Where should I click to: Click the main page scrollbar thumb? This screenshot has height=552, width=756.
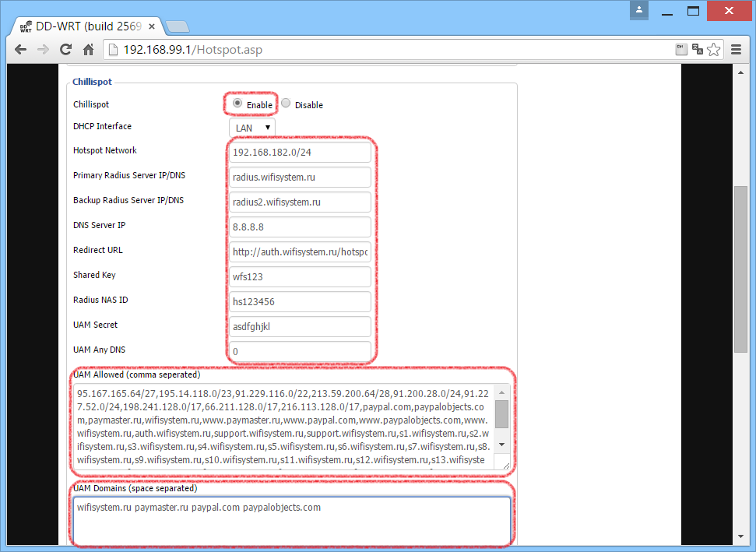pyautogui.click(x=740, y=269)
